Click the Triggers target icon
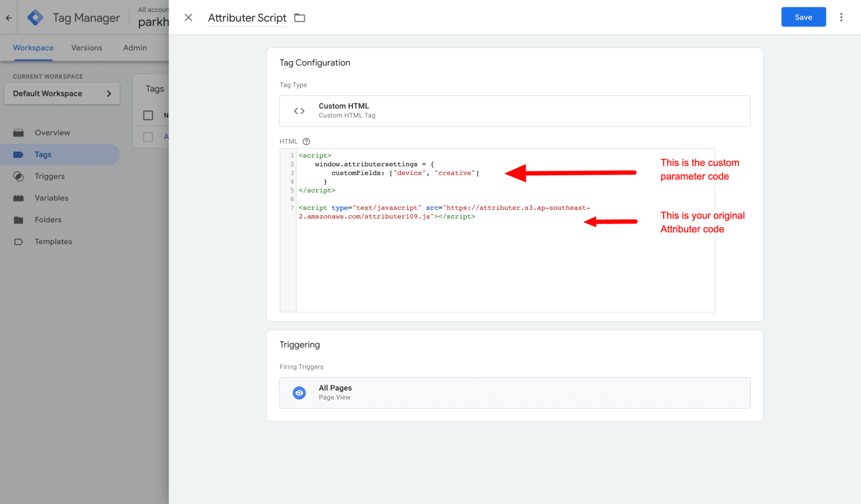 point(18,176)
